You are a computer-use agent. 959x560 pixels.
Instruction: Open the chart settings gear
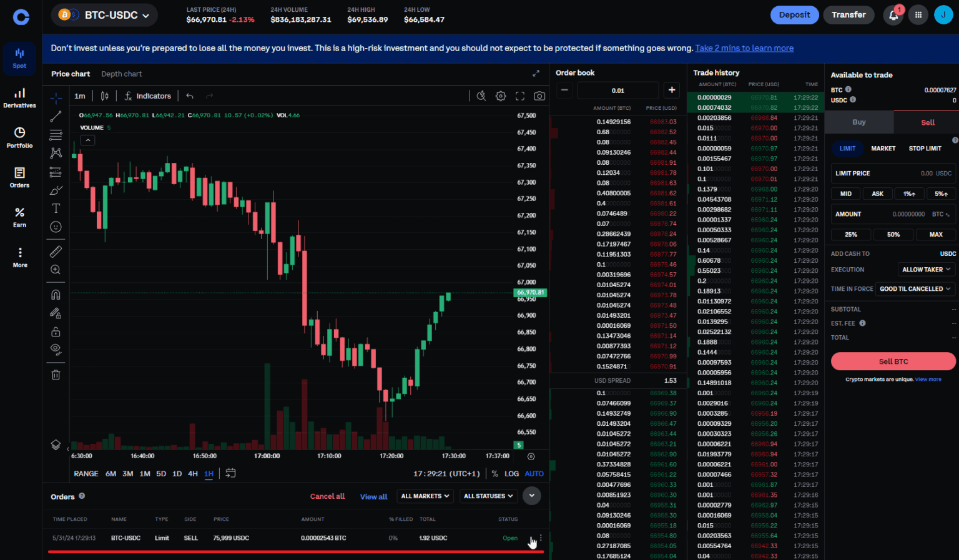coord(501,96)
